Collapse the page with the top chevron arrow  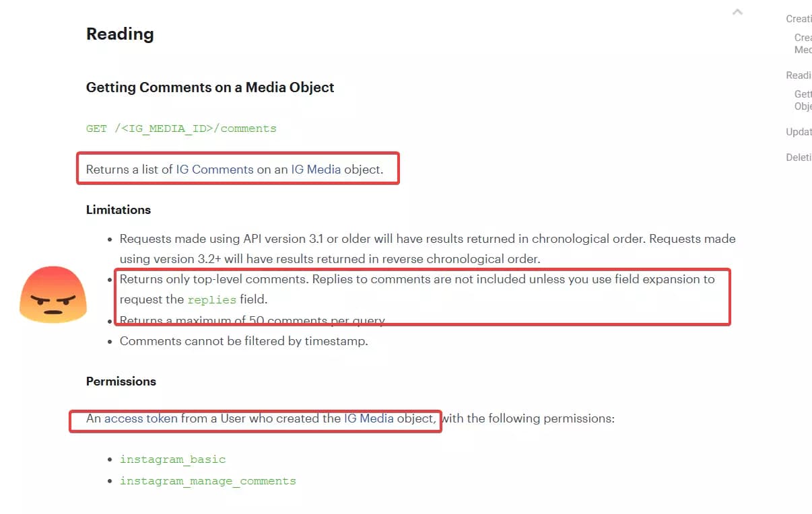(737, 11)
